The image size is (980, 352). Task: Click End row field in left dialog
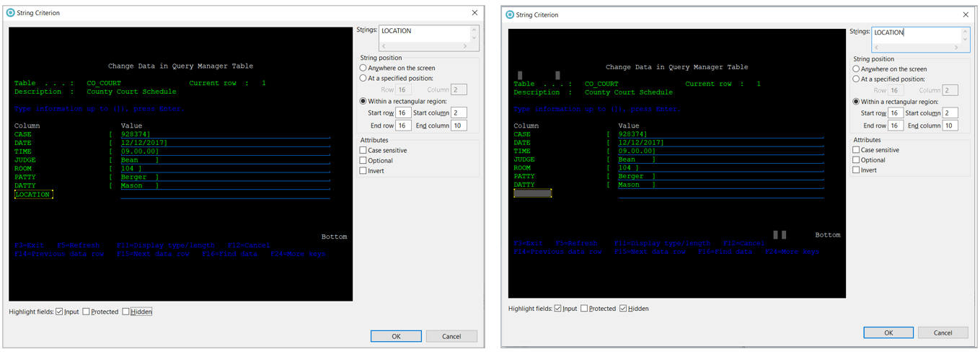(x=403, y=126)
